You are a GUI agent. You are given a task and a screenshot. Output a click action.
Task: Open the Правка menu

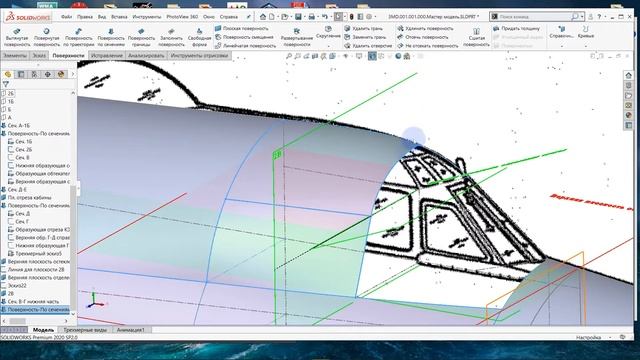(x=85, y=17)
